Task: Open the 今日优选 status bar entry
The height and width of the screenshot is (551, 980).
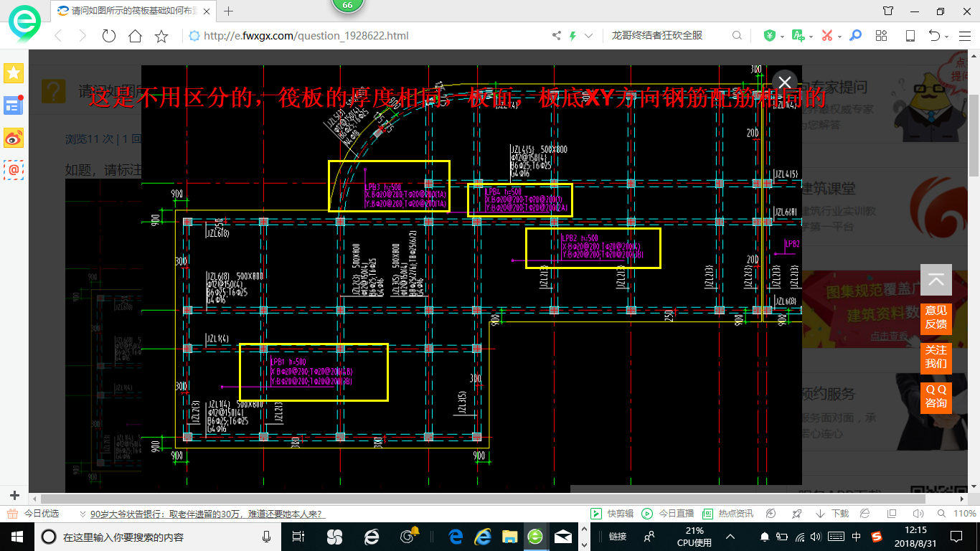Action: tap(34, 514)
